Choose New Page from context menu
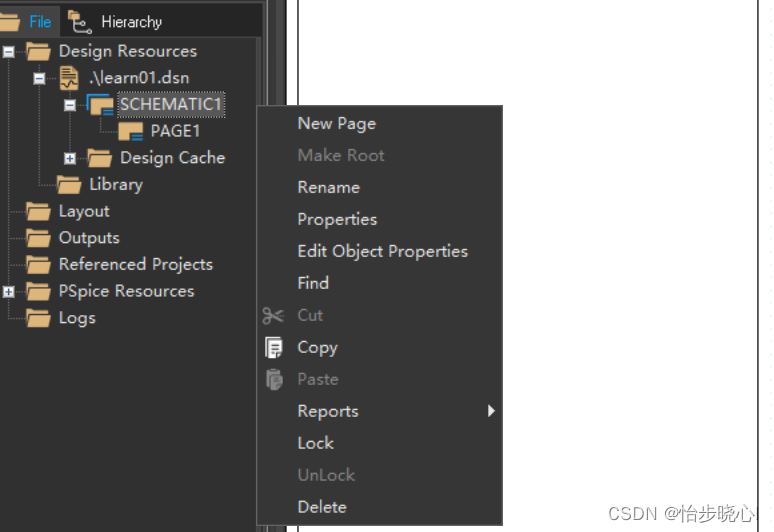The width and height of the screenshot is (774, 532). coord(336,124)
